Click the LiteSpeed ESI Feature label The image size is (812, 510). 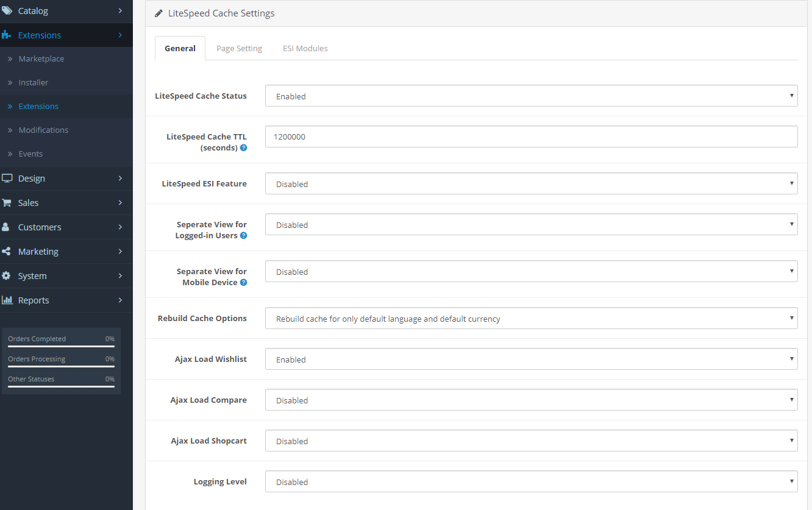tap(204, 183)
